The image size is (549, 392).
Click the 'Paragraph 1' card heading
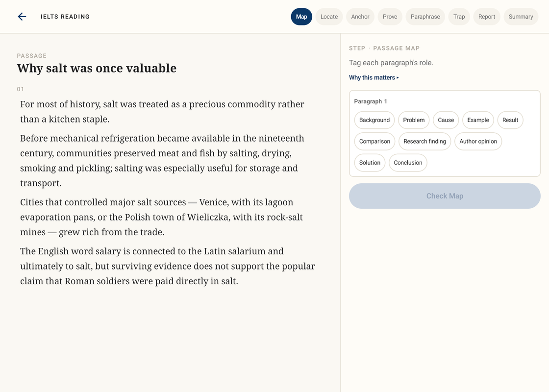point(371,101)
